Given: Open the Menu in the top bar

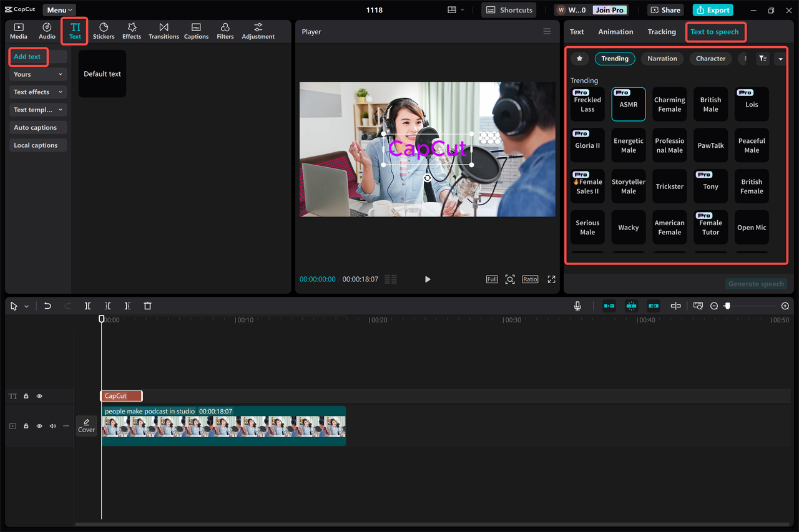Looking at the screenshot, I should tap(59, 9).
